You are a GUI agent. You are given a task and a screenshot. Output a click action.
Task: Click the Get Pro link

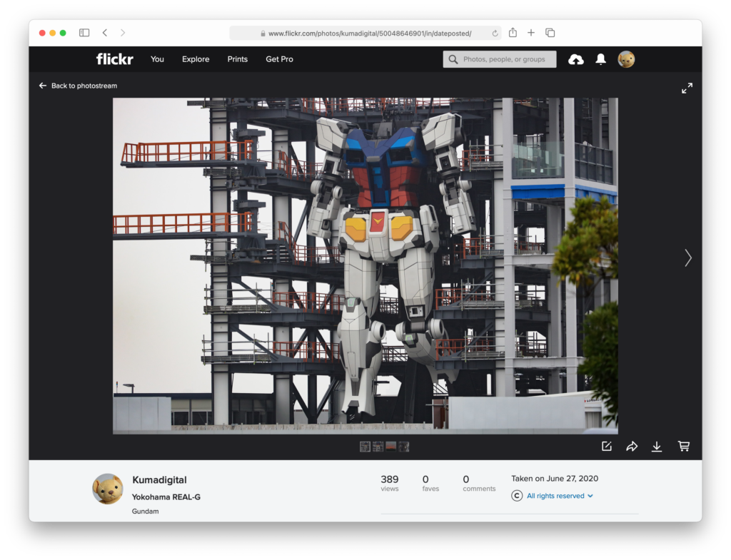(279, 59)
